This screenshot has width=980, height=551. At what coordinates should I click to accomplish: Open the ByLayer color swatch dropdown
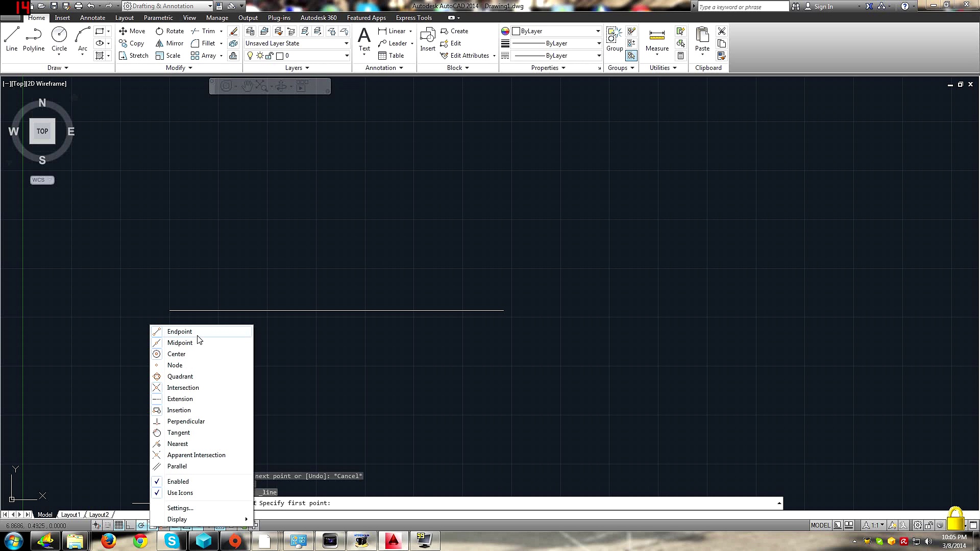coord(598,31)
